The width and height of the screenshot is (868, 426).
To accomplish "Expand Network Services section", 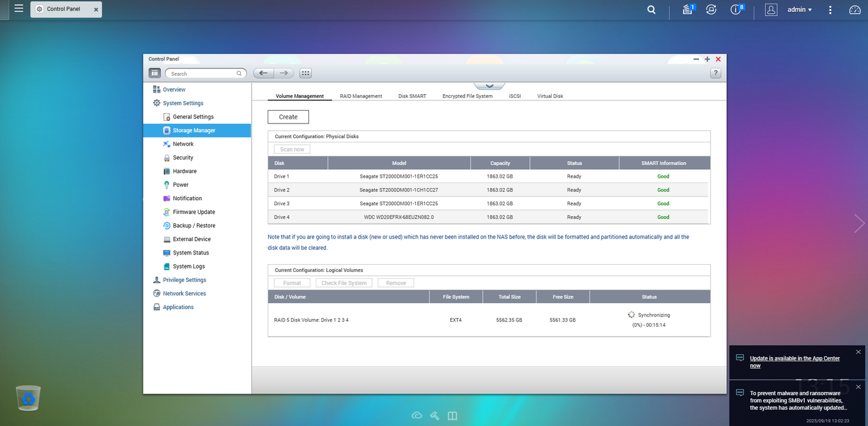I will coord(184,293).
